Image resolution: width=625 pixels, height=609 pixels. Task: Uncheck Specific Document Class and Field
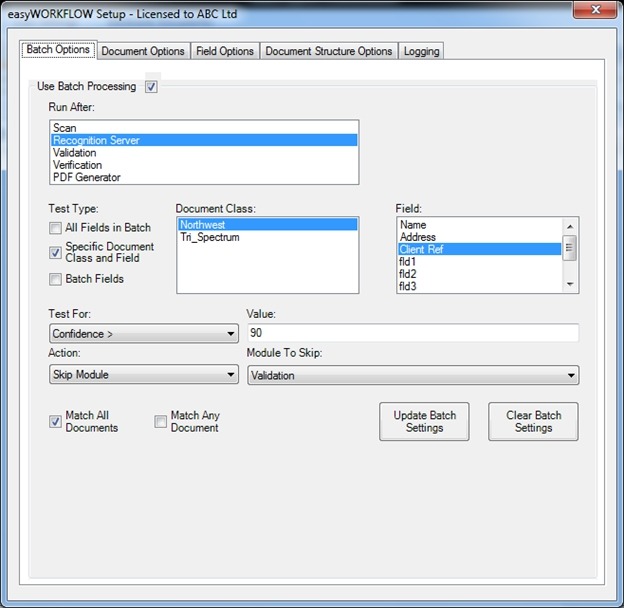click(56, 252)
